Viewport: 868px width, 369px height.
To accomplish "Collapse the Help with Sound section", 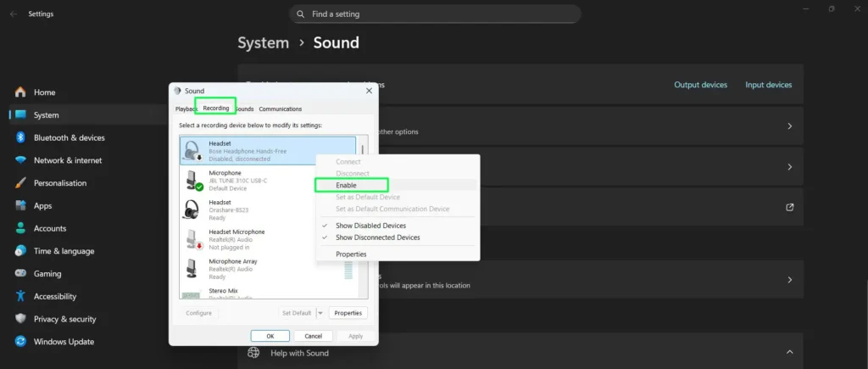I will click(x=790, y=352).
